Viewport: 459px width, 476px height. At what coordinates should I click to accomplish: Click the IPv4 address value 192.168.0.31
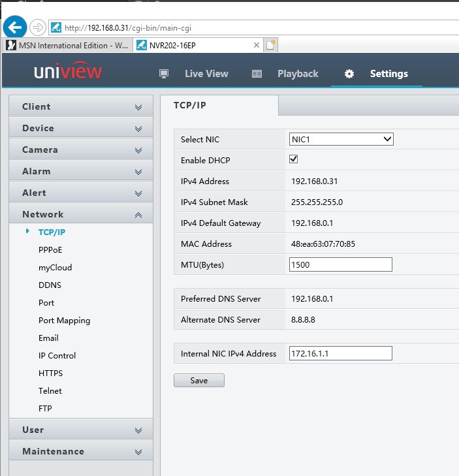pyautogui.click(x=315, y=182)
